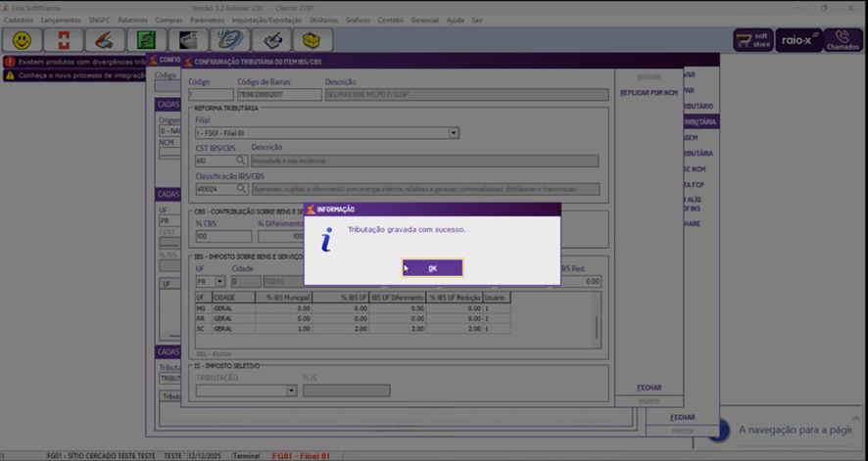This screenshot has width=868, height=461.
Task: Click the 'IBS UF Diferimento' column header
Action: point(398,298)
